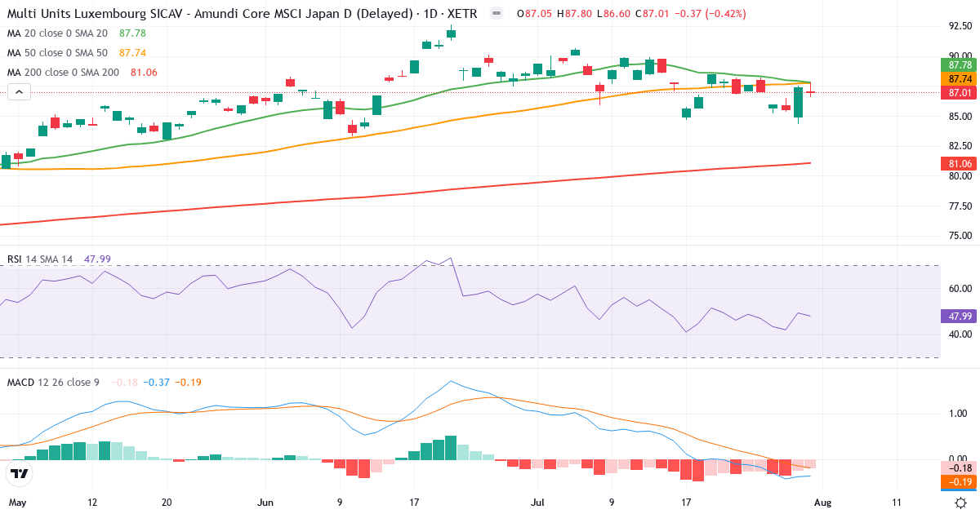
Task: Click the 85.00 price axis label
Action: click(960, 116)
